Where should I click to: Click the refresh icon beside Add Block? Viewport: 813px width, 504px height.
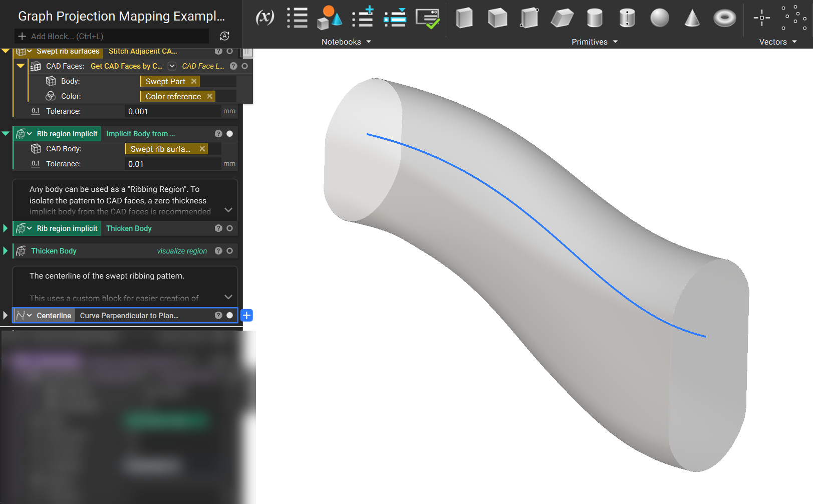tap(225, 36)
